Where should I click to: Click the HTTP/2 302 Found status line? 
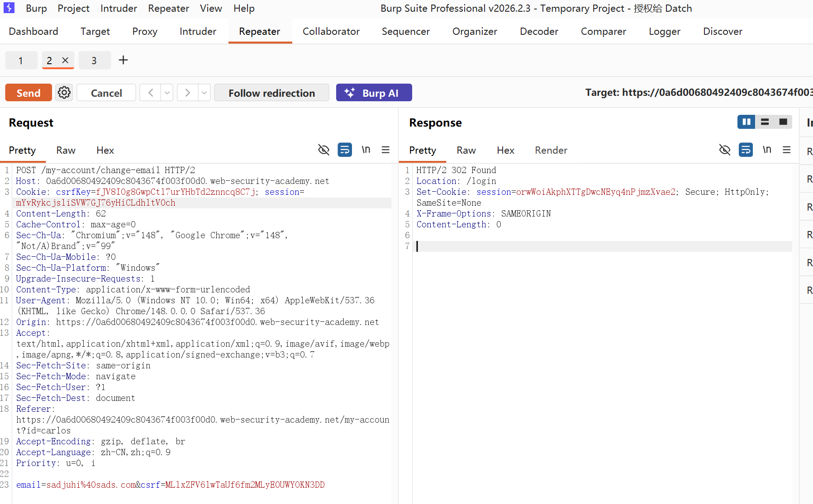click(456, 170)
